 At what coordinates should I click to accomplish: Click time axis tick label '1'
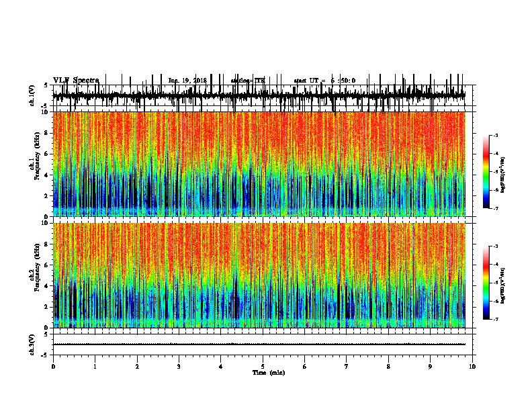tap(95, 367)
